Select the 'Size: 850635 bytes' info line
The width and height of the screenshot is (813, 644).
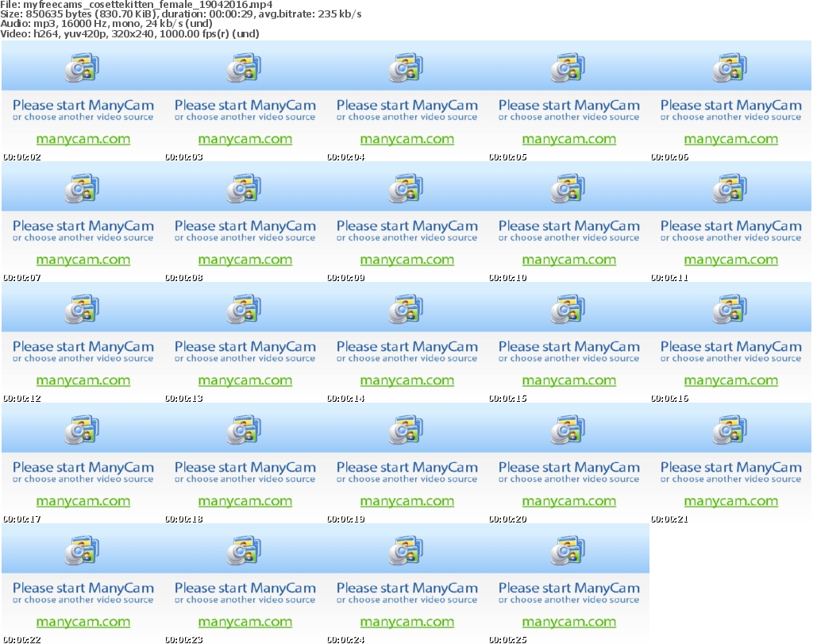tap(181, 14)
